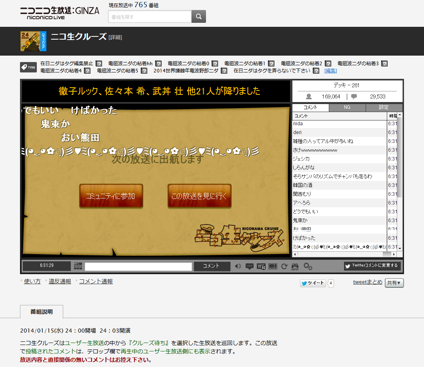Click the comment list vertical scrollbar thumb
The width and height of the screenshot is (424, 367).
(x=400, y=157)
